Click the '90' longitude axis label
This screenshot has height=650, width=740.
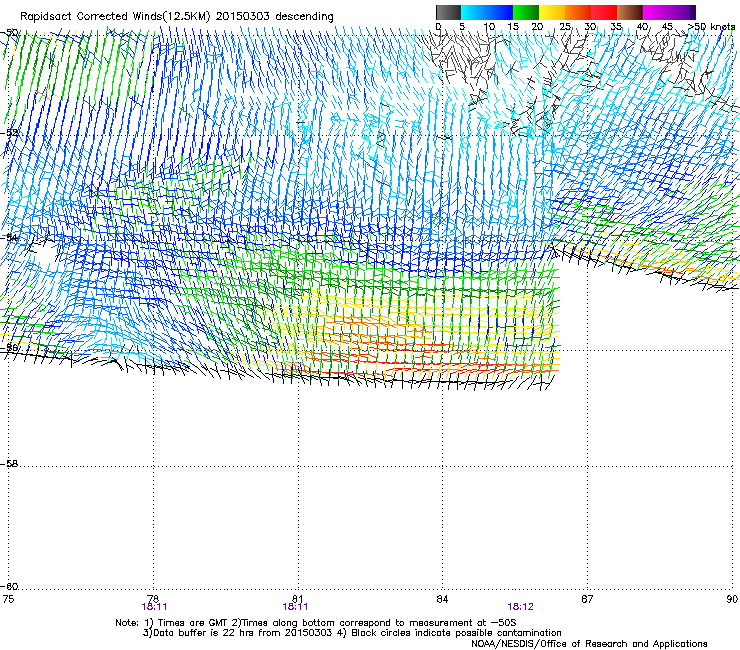(732, 599)
